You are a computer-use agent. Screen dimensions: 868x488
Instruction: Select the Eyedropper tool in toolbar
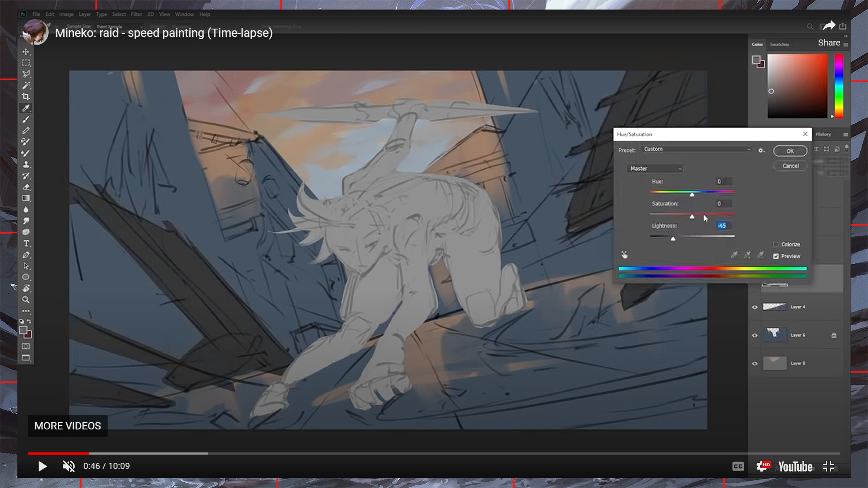26,108
